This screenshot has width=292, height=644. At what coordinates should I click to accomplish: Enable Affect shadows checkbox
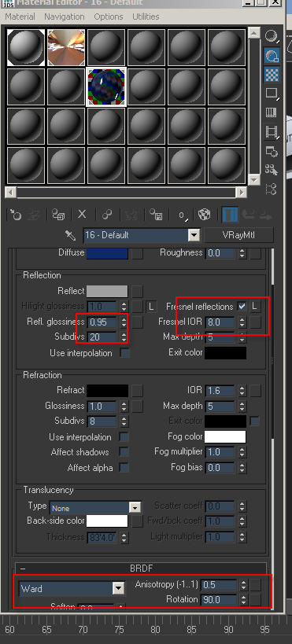(x=124, y=452)
